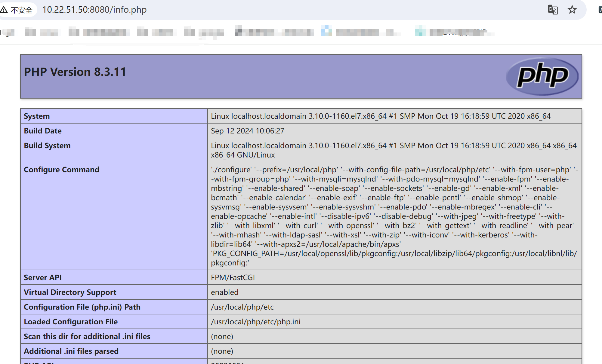Click Scan this dir for additional .ini label

tap(87, 336)
